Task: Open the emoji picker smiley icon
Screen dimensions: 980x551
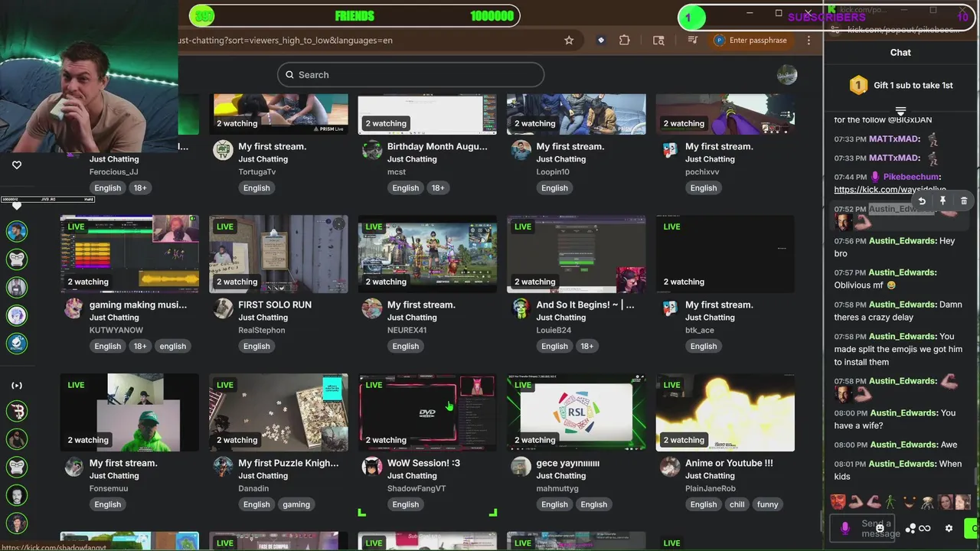Action: 880,528
